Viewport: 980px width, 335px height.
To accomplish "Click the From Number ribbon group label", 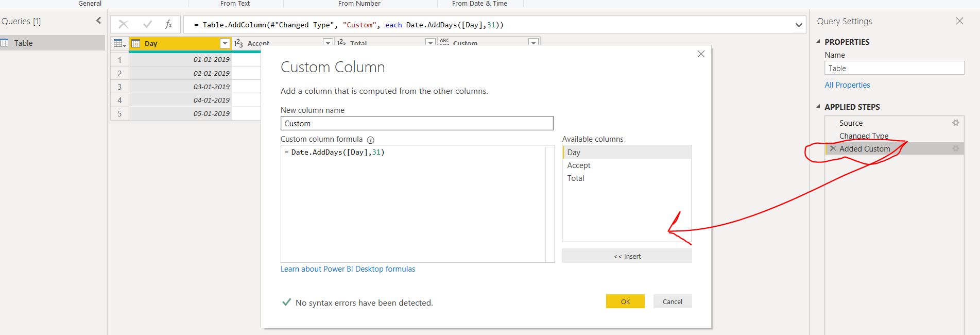I will pos(359,4).
